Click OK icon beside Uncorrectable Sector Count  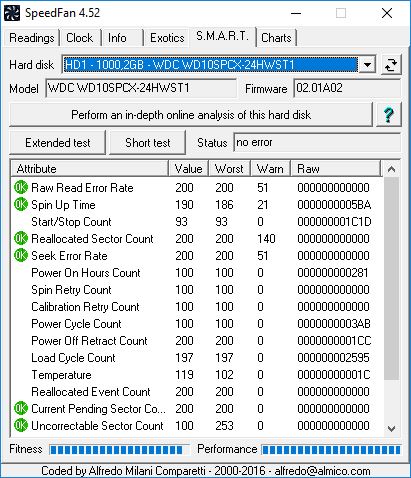click(21, 426)
